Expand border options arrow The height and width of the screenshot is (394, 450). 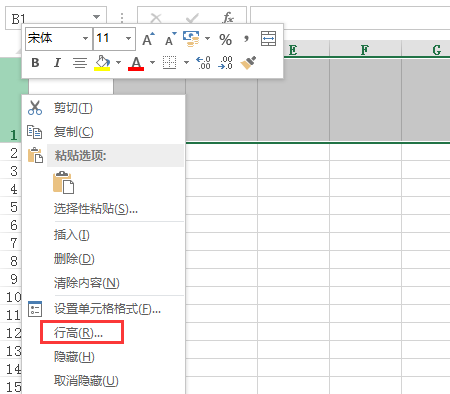(186, 63)
